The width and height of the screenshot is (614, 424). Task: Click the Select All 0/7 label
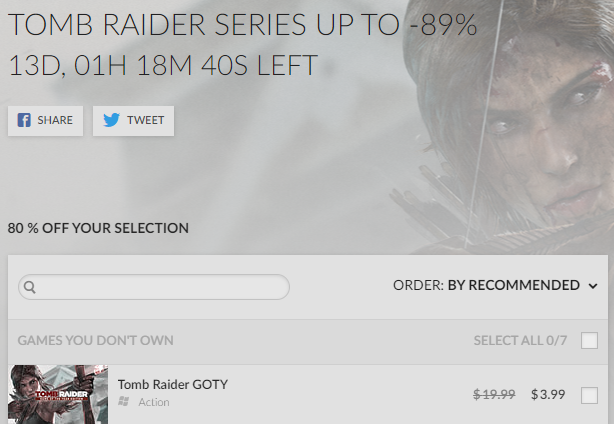tap(520, 341)
